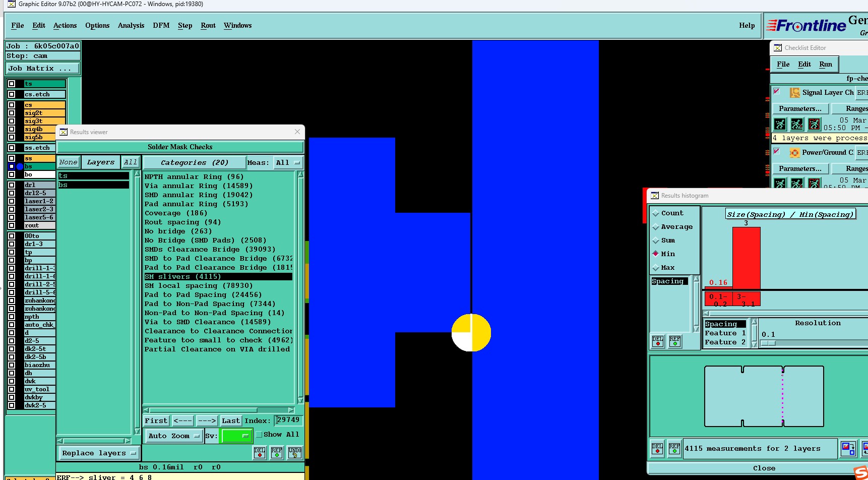Open the green Sv color dropdown

point(236,436)
